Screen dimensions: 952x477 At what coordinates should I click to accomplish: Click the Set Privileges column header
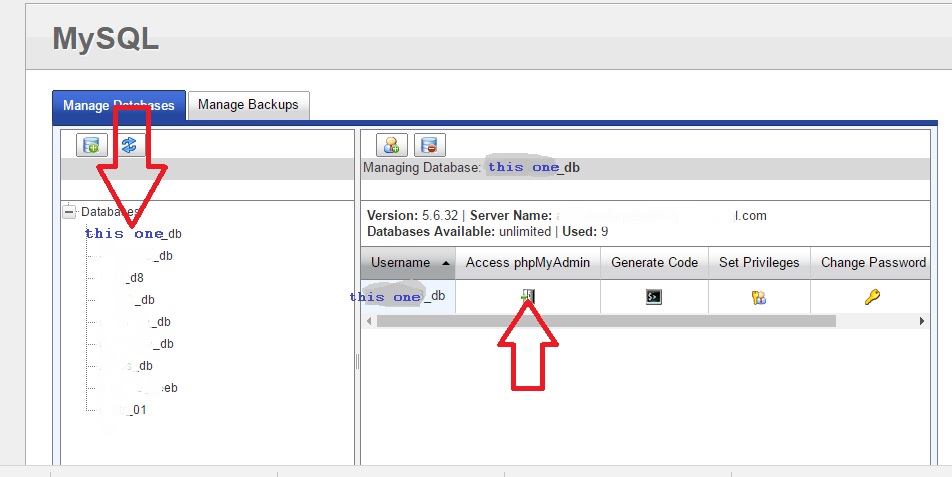click(759, 263)
